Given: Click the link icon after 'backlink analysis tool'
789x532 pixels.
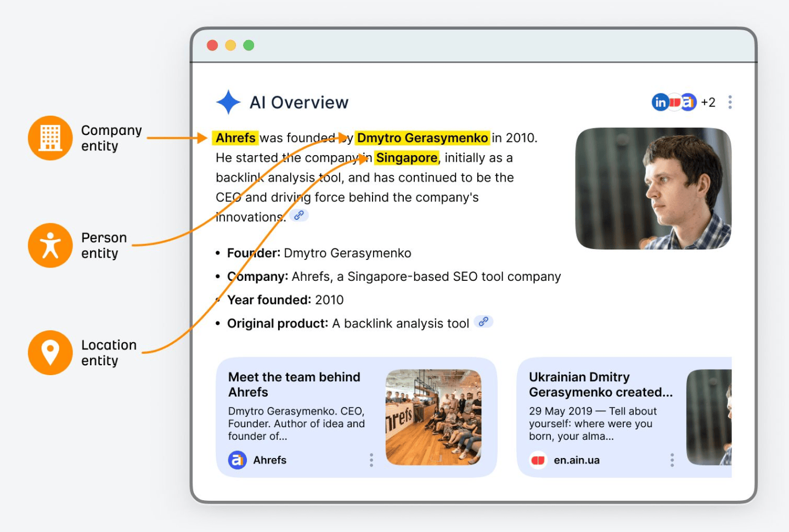Looking at the screenshot, I should pos(483,322).
